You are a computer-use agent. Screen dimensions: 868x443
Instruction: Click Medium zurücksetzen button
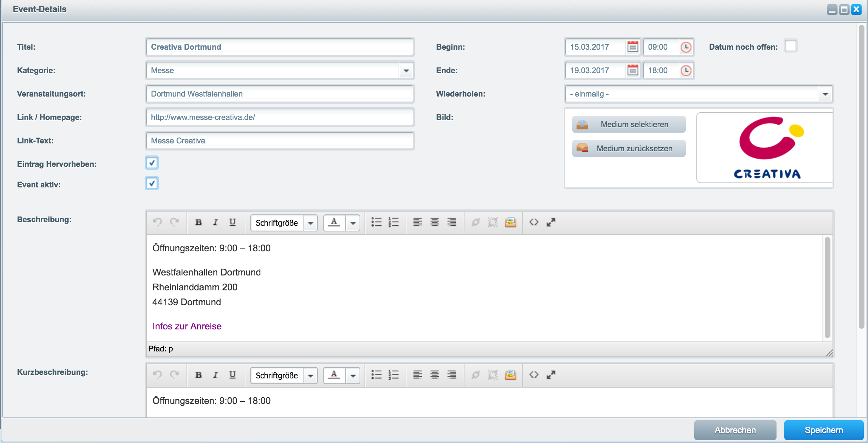pyautogui.click(x=629, y=148)
